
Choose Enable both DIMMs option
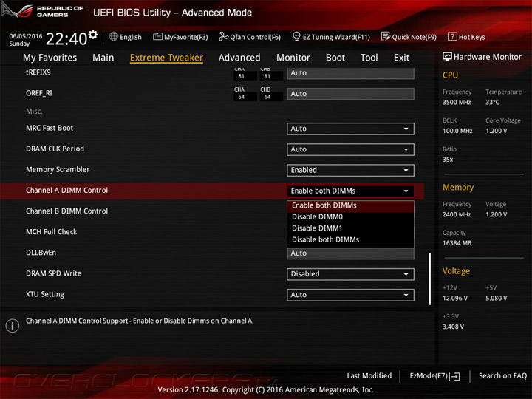point(350,205)
